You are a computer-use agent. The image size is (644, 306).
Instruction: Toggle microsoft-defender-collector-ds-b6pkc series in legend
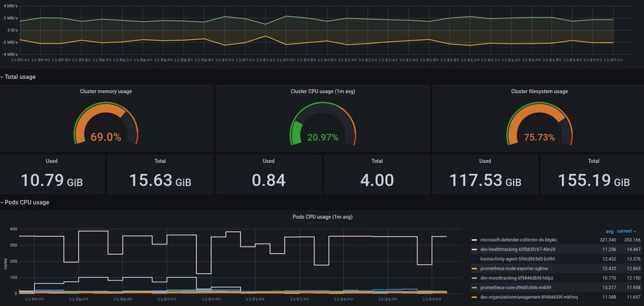click(x=519, y=240)
